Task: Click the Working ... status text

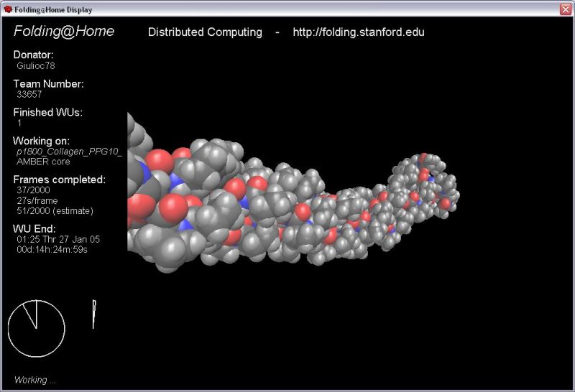Action: pyautogui.click(x=34, y=380)
